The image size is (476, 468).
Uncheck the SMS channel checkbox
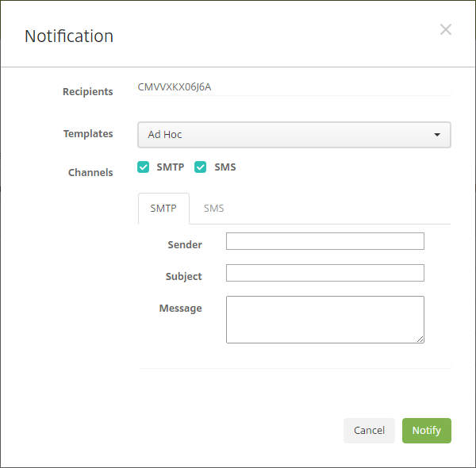[x=201, y=167]
